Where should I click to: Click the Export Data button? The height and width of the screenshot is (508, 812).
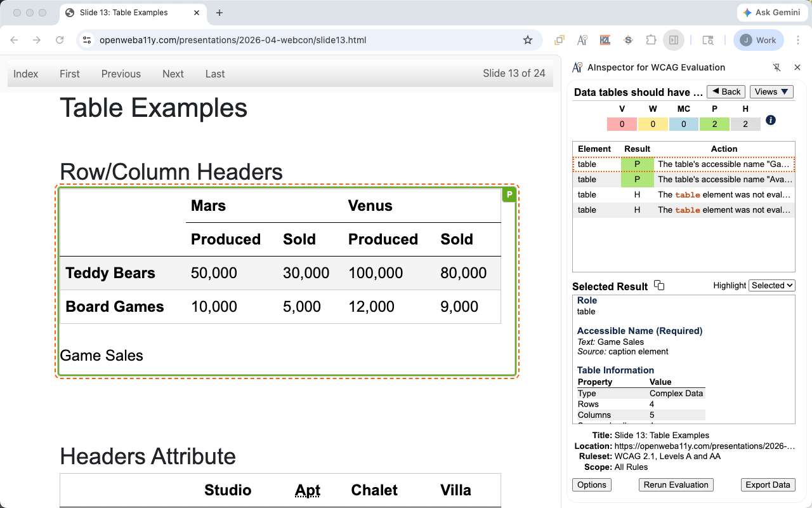pyautogui.click(x=768, y=485)
